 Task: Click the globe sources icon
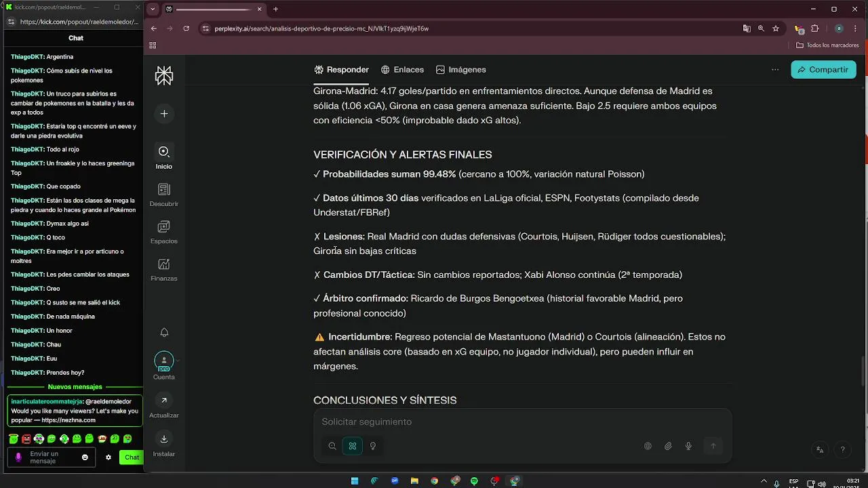[648, 446]
